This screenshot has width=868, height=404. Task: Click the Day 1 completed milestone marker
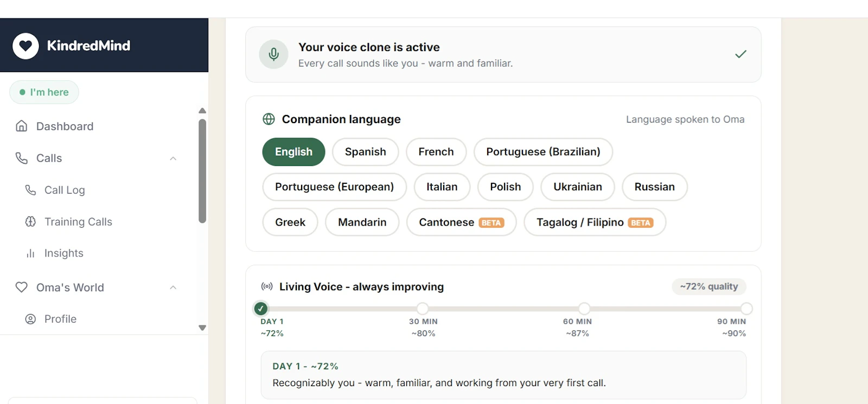pyautogui.click(x=261, y=309)
